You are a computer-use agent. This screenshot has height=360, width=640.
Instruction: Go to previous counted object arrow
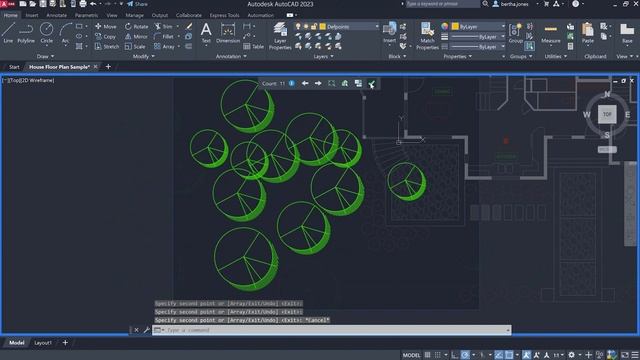pos(305,83)
